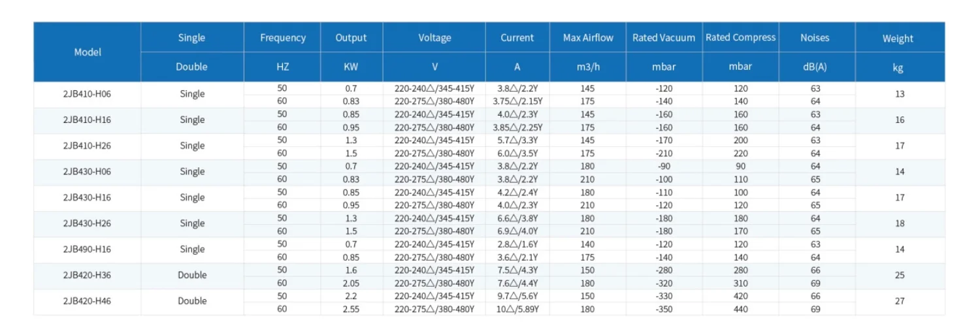980x330 pixels.
Task: Click the Model column header
Action: [88, 52]
